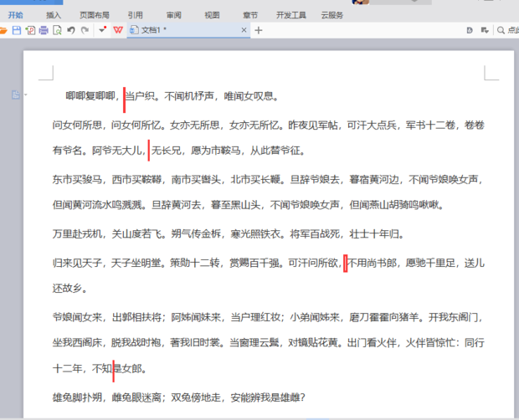Click the text 壮士十年归

[374, 234]
